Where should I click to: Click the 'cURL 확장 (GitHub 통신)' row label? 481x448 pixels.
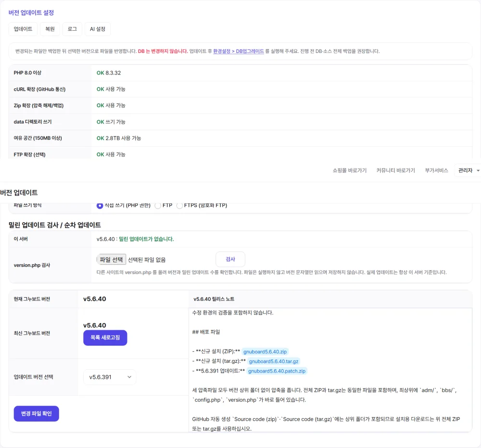pos(39,89)
